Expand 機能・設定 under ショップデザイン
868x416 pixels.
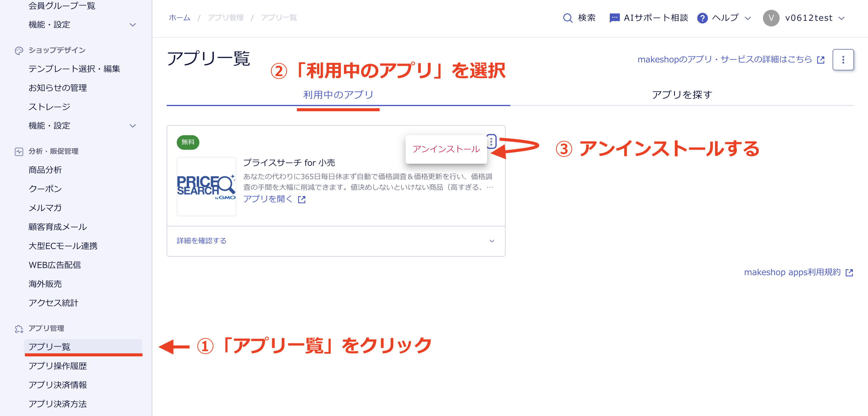point(133,126)
